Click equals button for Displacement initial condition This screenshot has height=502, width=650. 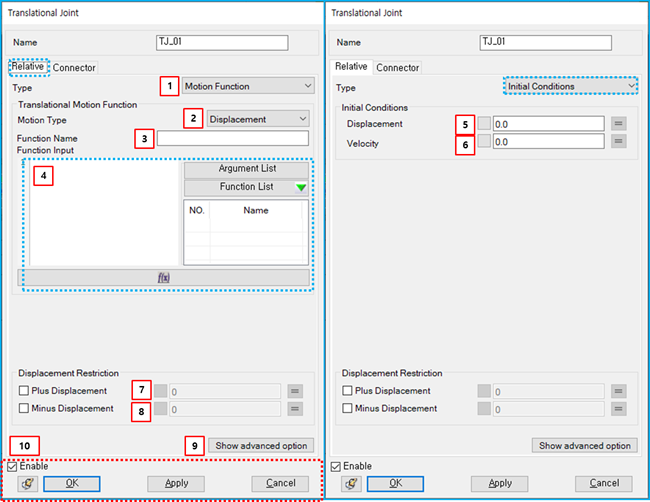tap(618, 124)
